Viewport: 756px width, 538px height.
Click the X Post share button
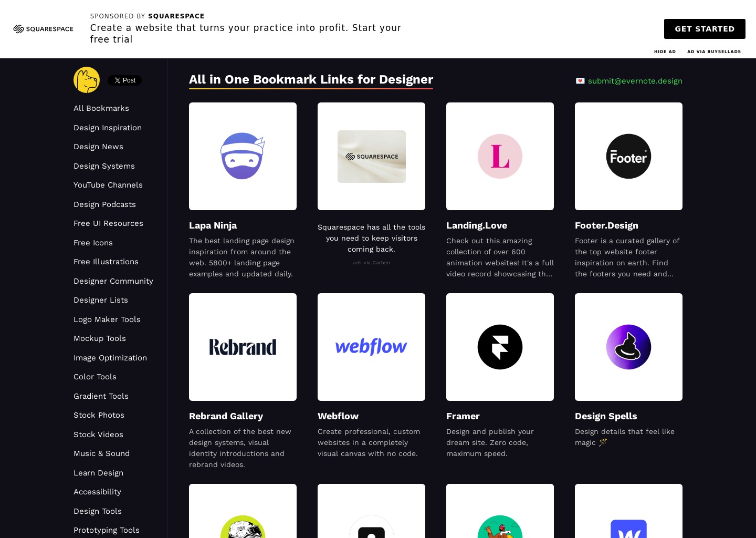[124, 80]
